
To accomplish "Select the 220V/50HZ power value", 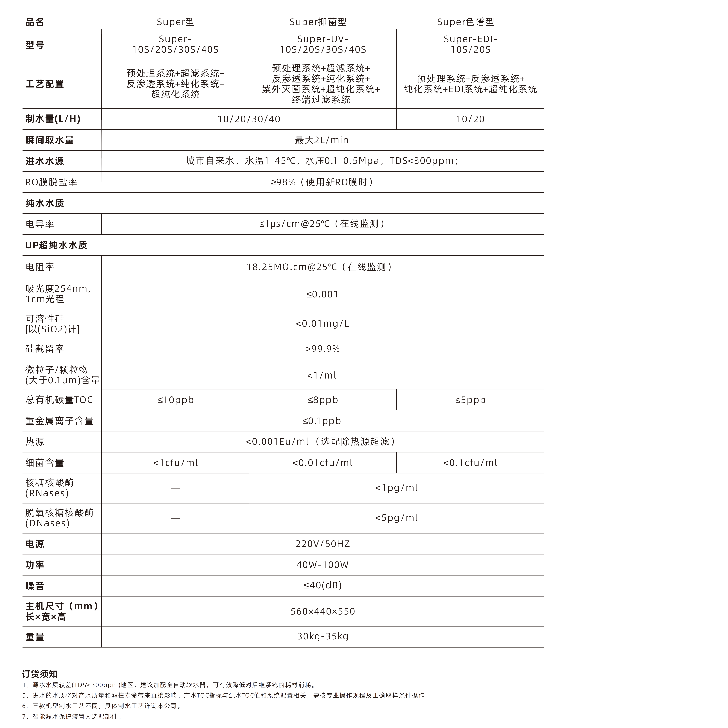I will pos(323,544).
